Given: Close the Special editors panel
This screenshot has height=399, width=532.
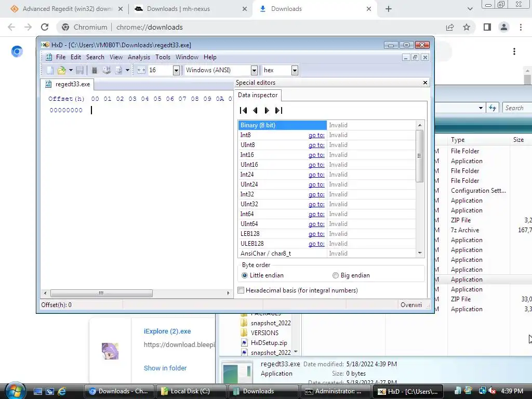Looking at the screenshot, I should pos(425,83).
